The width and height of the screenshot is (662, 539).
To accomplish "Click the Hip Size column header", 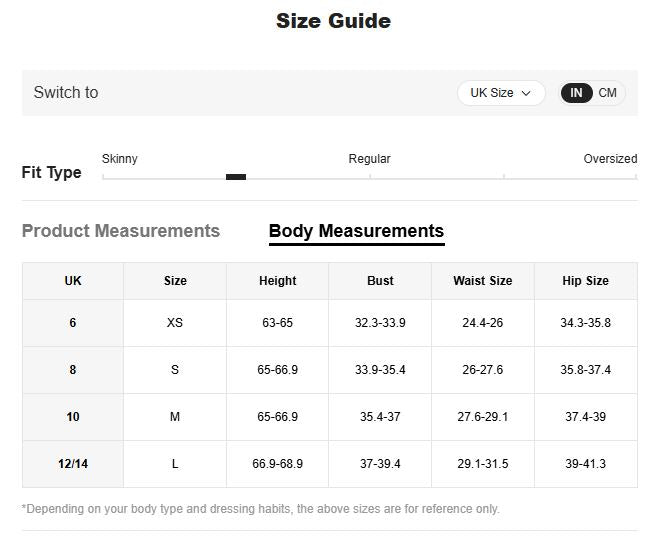I will [x=585, y=281].
